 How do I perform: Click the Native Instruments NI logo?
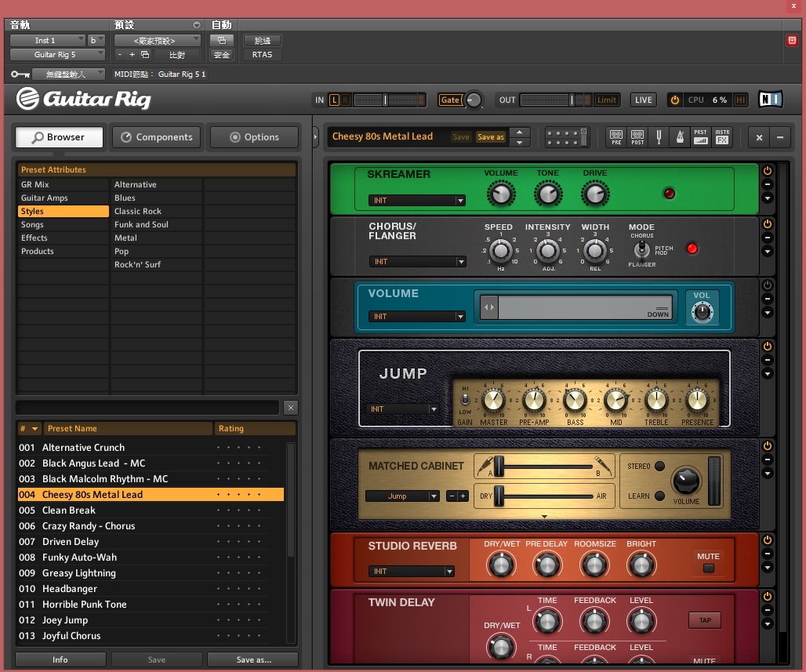coord(771,100)
